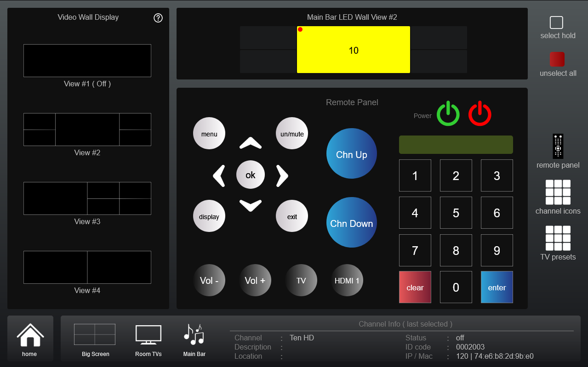
Task: Click the green power on icon
Action: (448, 114)
